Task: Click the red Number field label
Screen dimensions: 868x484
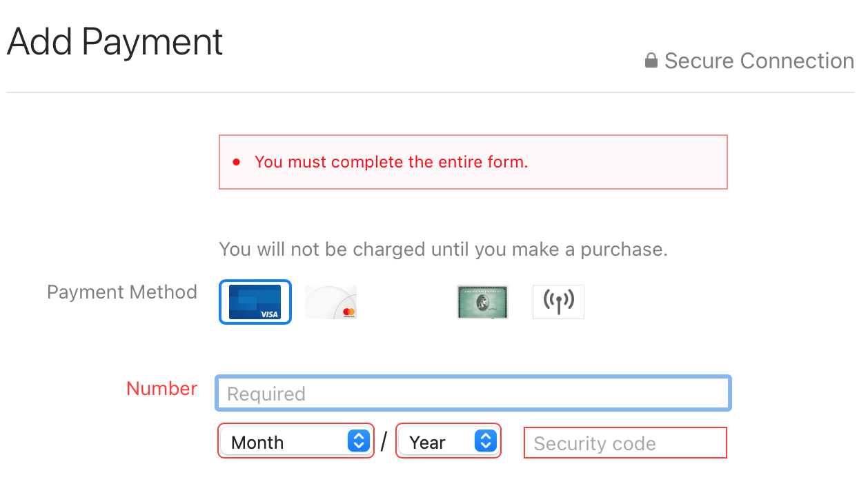Action: click(x=161, y=389)
